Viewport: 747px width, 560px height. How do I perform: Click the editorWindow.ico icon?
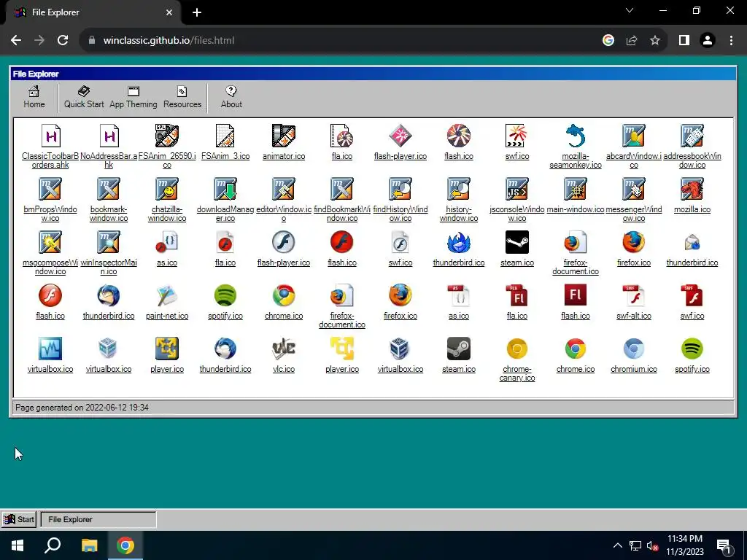[284, 189]
